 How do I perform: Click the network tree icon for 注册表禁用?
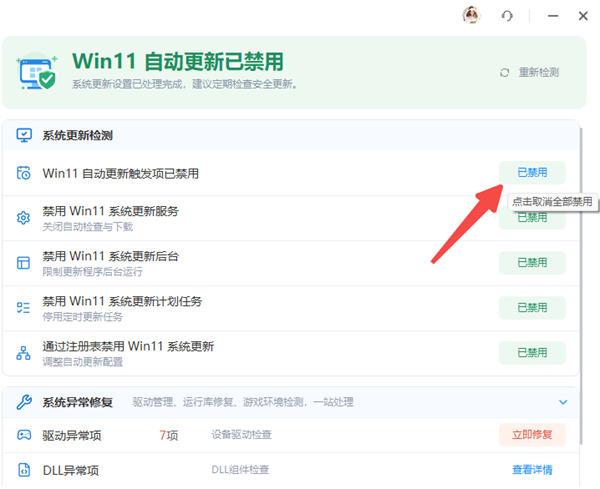23,353
